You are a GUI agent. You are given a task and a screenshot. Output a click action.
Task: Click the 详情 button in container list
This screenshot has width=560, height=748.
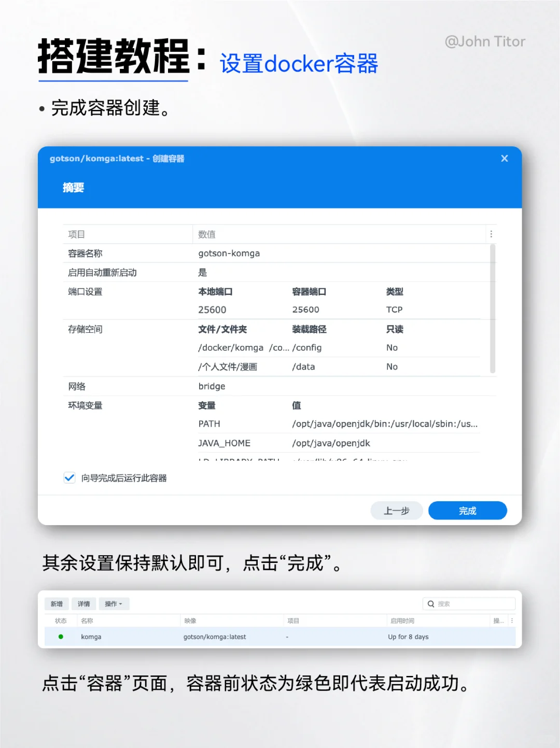tap(83, 604)
